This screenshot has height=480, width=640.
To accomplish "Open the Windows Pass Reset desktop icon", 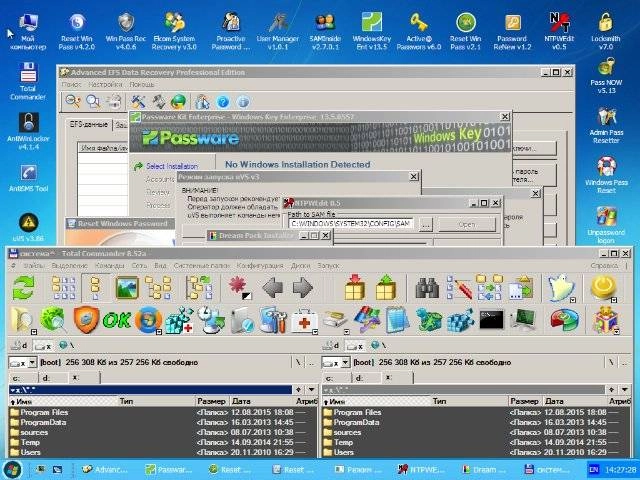I will [x=606, y=176].
